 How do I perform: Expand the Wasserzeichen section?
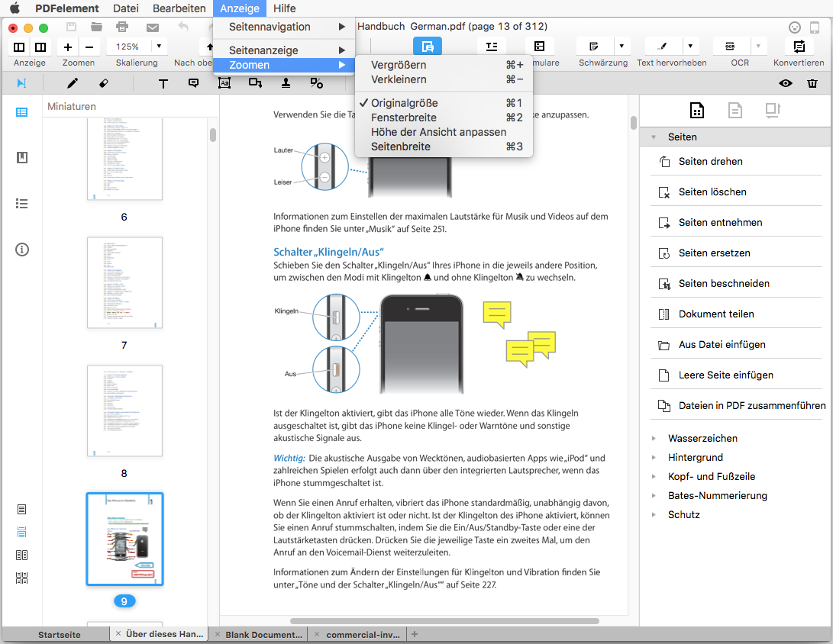tap(654, 439)
